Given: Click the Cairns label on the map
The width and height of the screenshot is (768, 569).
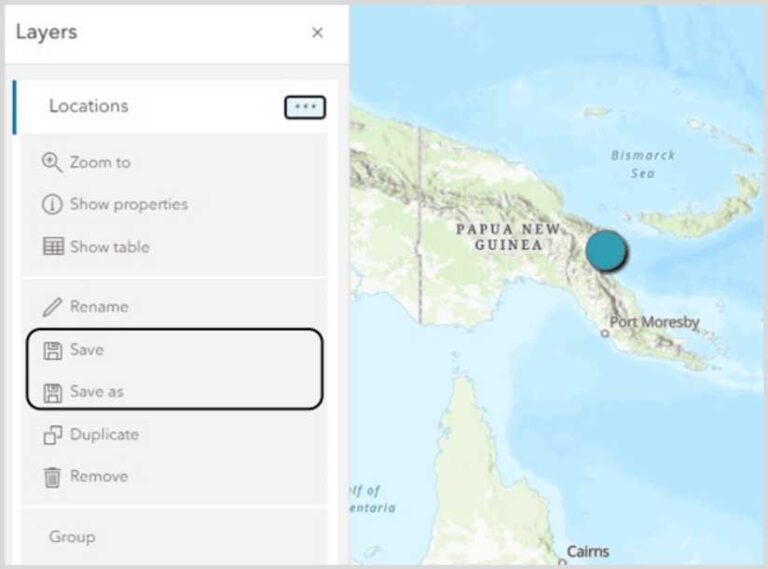Looking at the screenshot, I should 588,552.
